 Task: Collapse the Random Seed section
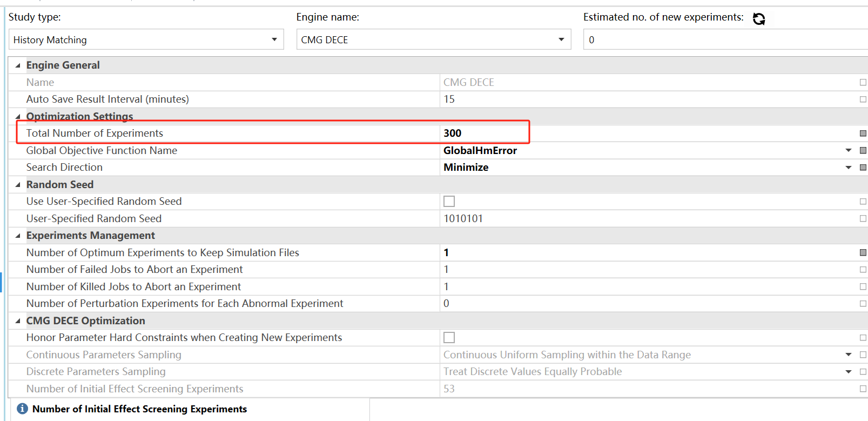[18, 185]
